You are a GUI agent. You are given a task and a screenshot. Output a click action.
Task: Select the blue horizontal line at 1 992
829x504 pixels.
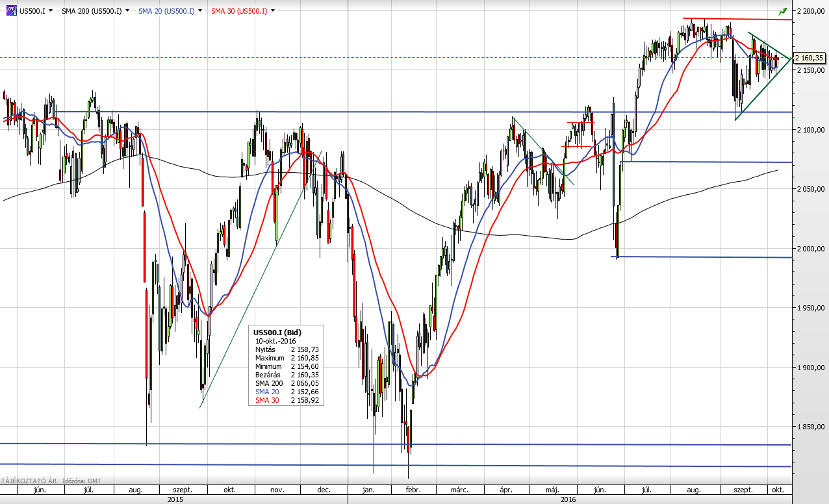tap(702, 257)
